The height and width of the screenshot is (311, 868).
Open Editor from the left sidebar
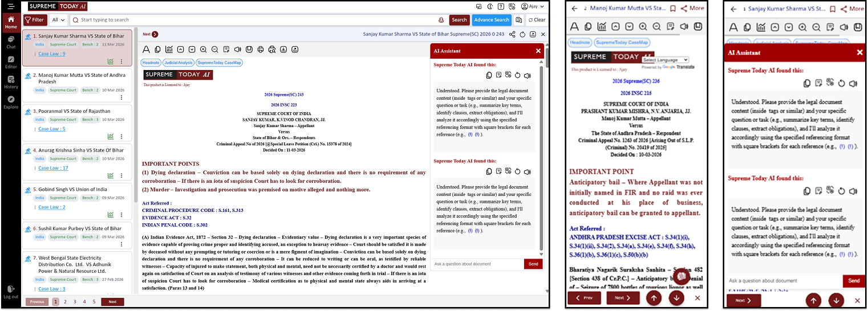(11, 63)
